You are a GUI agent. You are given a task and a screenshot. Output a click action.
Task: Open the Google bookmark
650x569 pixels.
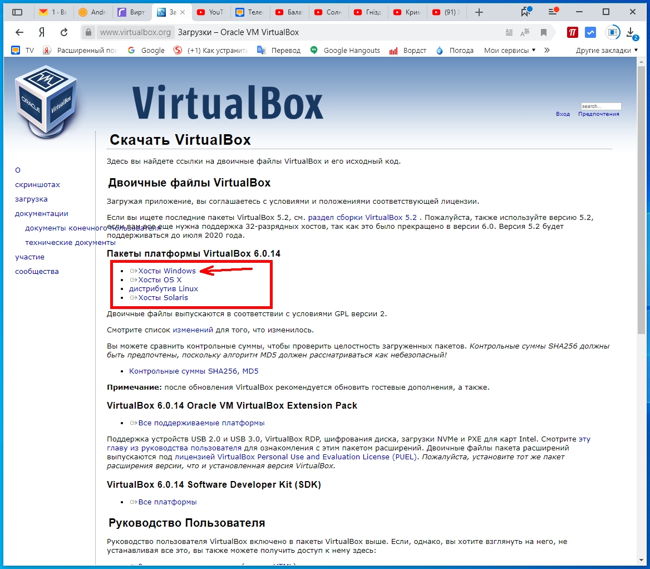(x=146, y=50)
